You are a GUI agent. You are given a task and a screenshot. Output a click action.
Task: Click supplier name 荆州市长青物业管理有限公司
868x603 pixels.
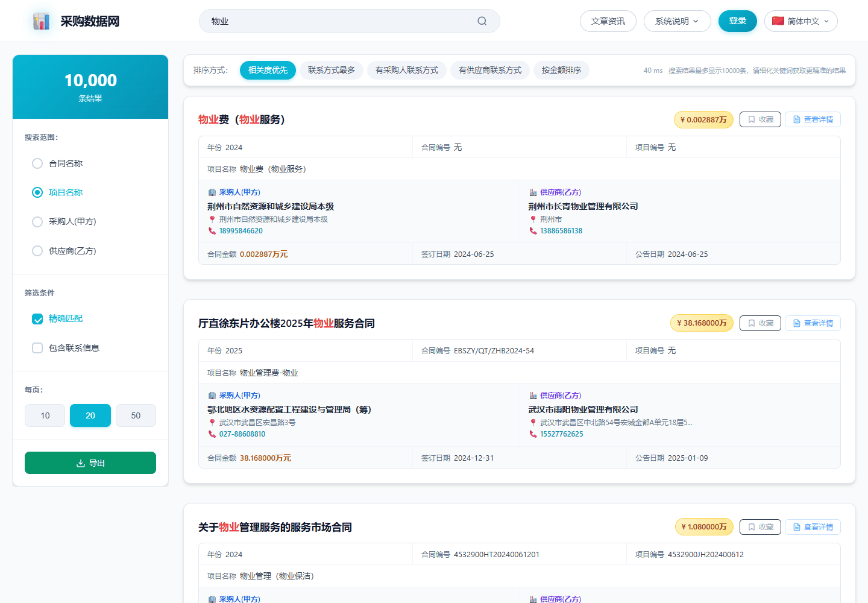click(583, 206)
